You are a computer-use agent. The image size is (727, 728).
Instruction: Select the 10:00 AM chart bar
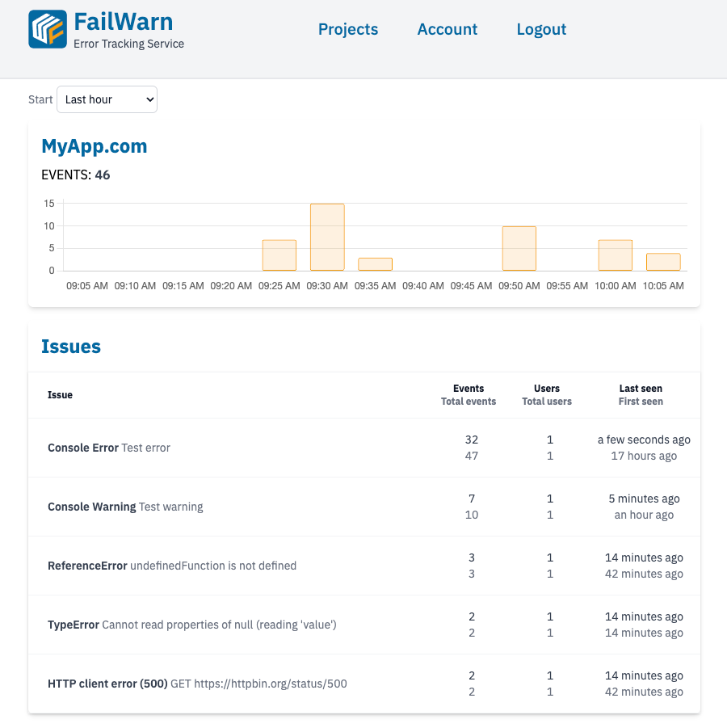pos(615,255)
